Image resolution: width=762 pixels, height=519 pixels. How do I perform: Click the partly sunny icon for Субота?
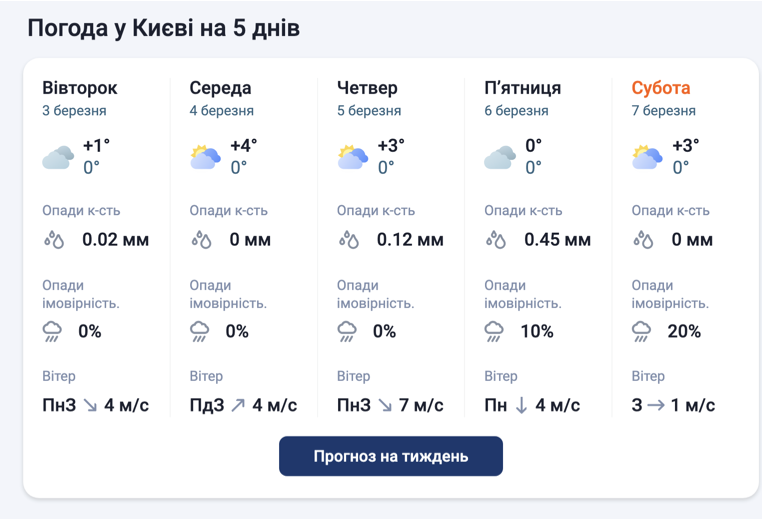pyautogui.click(x=648, y=157)
